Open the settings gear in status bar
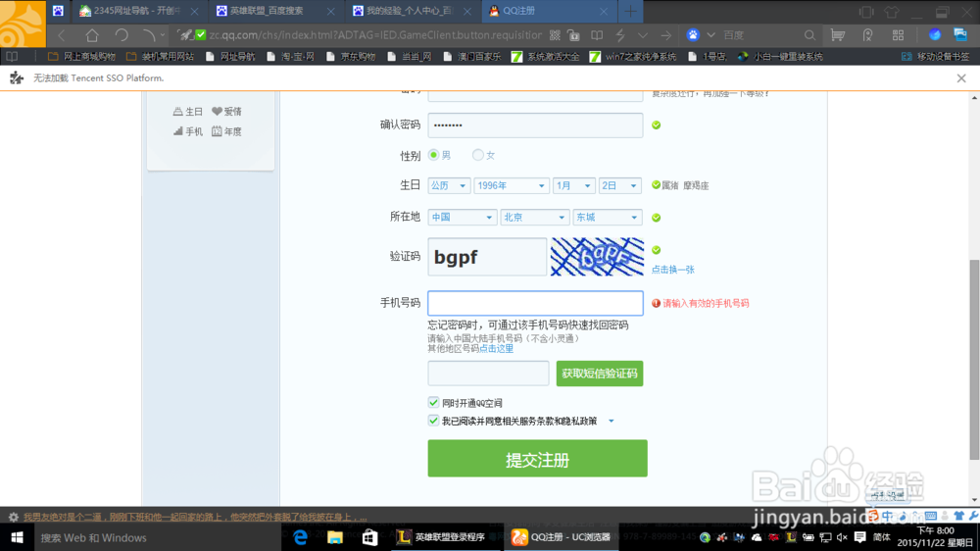 [x=13, y=518]
